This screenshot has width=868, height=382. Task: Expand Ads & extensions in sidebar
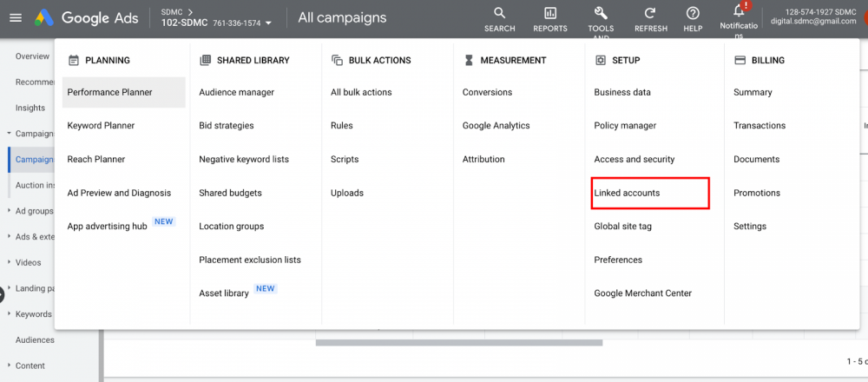(x=9, y=236)
